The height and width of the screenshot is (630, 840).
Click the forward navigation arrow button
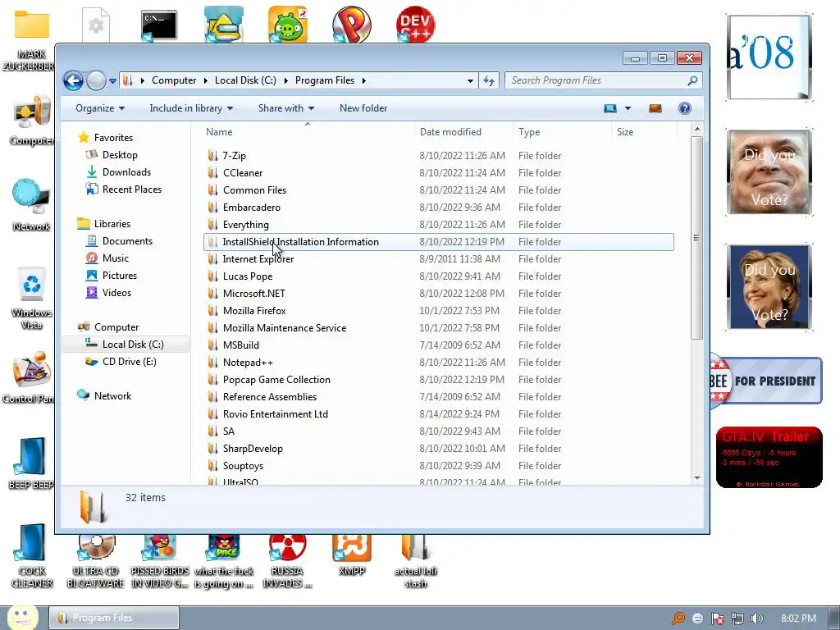coord(97,81)
